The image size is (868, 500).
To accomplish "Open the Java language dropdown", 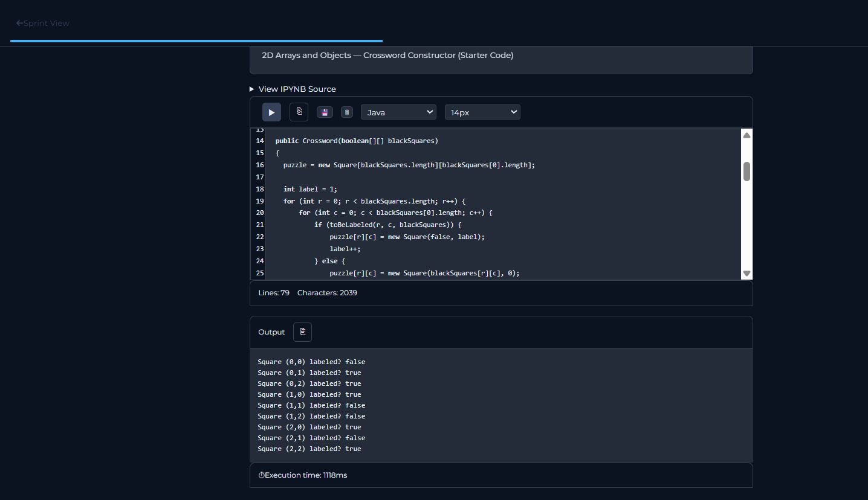I will (398, 112).
